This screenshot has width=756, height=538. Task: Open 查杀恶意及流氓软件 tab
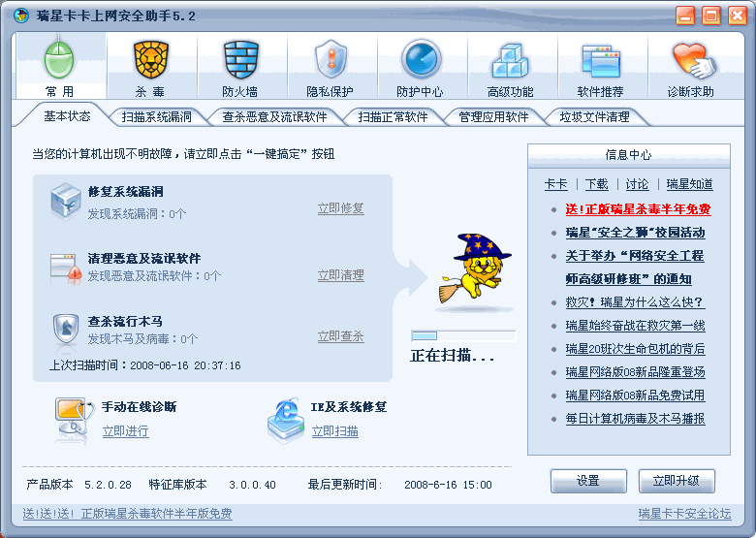(x=274, y=116)
